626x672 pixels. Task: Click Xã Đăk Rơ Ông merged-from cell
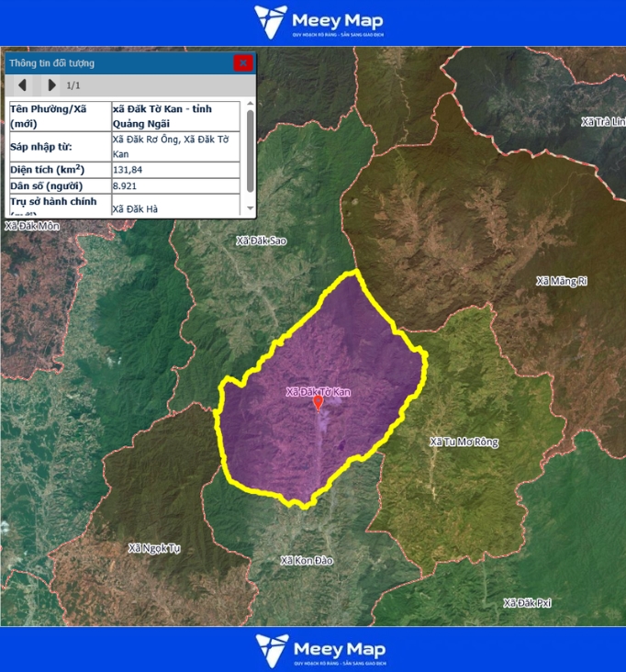[174, 146]
